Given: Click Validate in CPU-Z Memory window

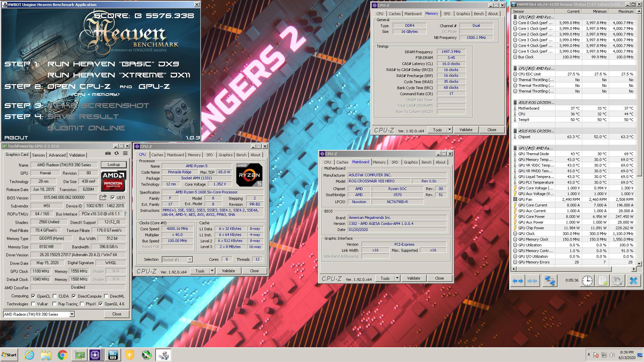Looking at the screenshot, I should (x=466, y=130).
